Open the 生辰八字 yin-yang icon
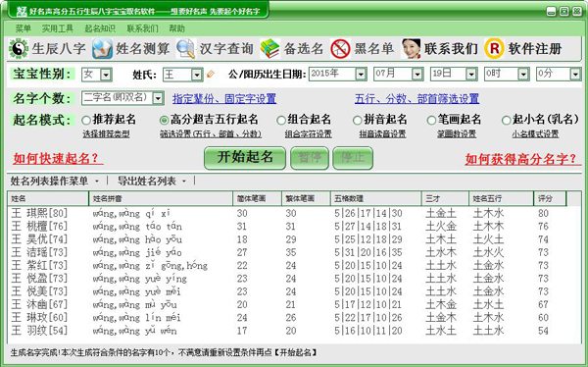The image size is (588, 367). [18, 49]
